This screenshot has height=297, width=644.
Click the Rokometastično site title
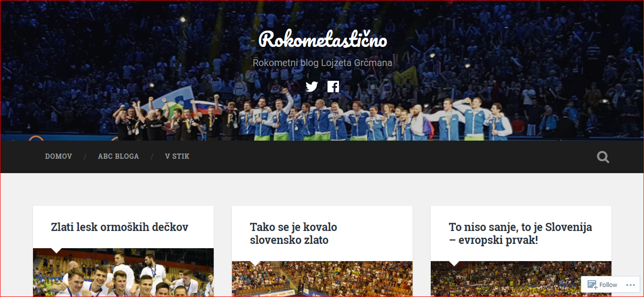point(323,40)
